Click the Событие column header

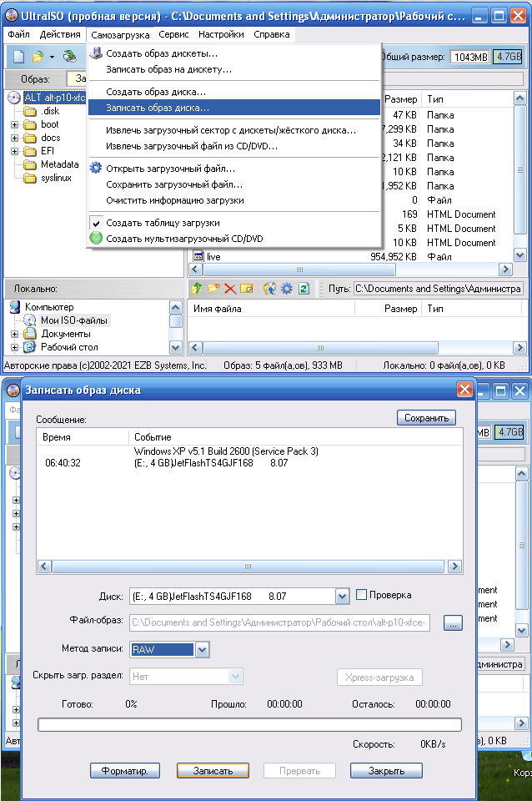153,437
